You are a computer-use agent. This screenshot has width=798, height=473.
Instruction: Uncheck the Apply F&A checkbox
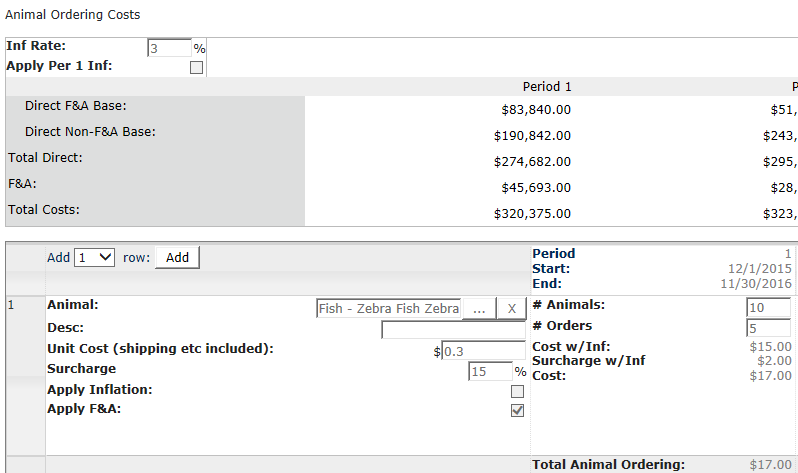(518, 411)
